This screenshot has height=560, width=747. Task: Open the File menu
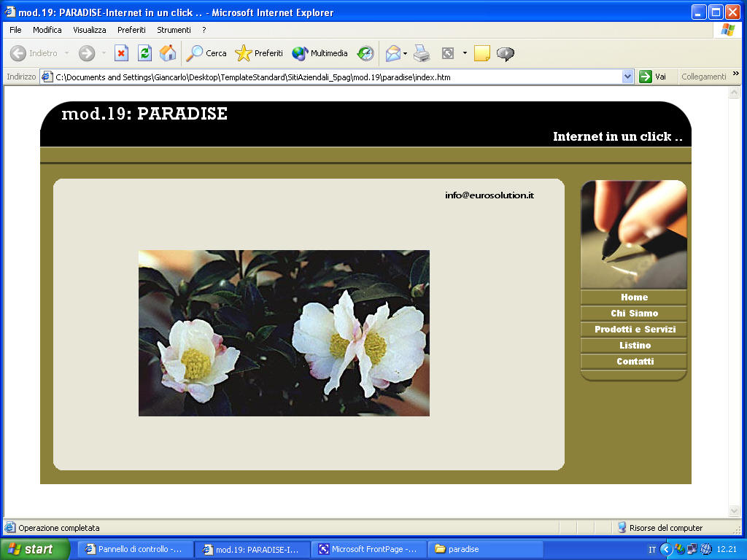tap(16, 30)
